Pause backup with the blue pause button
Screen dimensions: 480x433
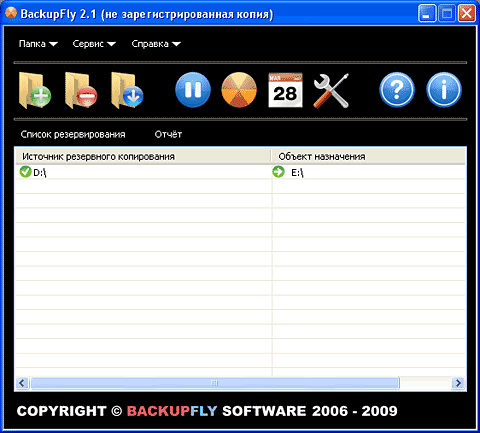tap(193, 90)
